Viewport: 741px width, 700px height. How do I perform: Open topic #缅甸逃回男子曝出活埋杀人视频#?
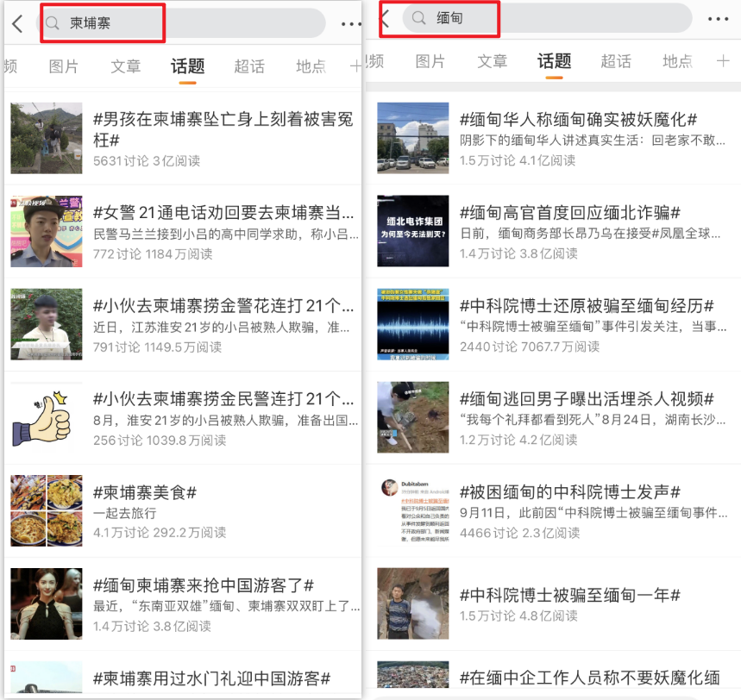[587, 399]
